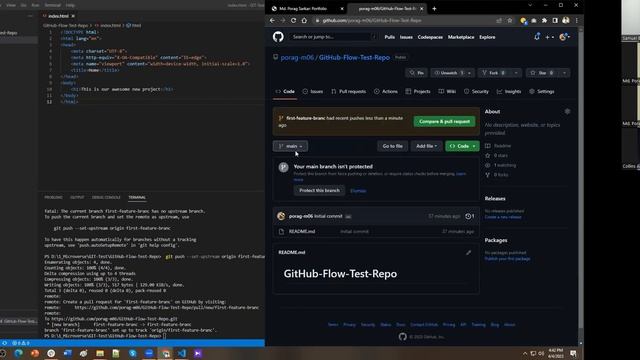Click the browser home icon
The image size is (640, 360).
[304, 20]
